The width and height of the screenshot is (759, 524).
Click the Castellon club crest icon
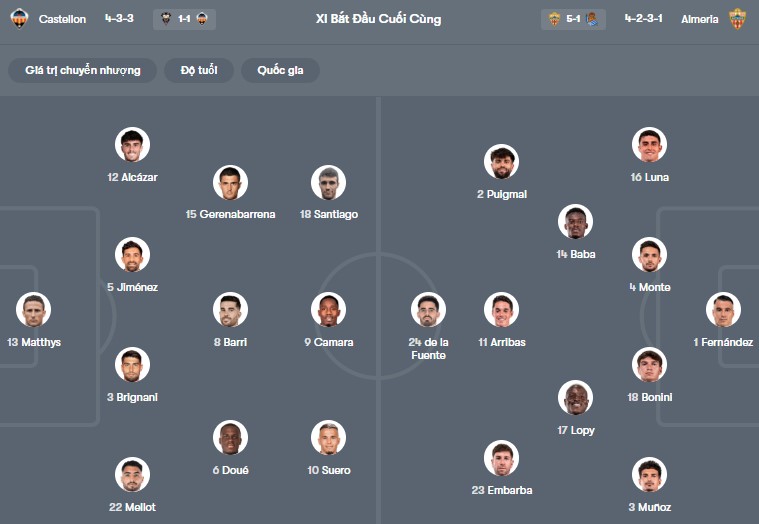pos(19,19)
